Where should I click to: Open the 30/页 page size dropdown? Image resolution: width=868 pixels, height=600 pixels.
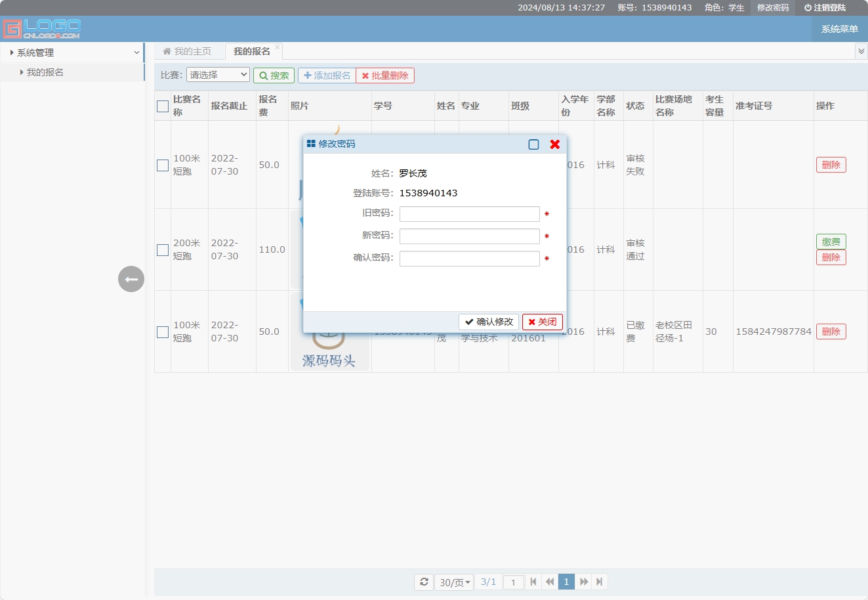click(455, 582)
